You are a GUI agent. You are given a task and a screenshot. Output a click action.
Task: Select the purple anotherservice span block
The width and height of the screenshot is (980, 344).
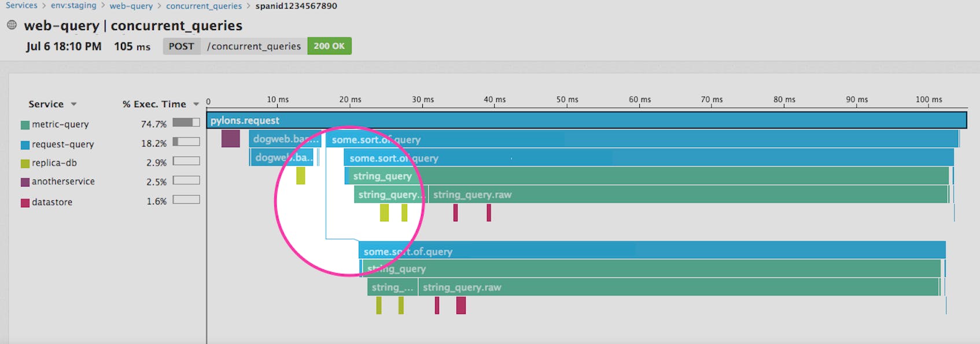[230, 138]
